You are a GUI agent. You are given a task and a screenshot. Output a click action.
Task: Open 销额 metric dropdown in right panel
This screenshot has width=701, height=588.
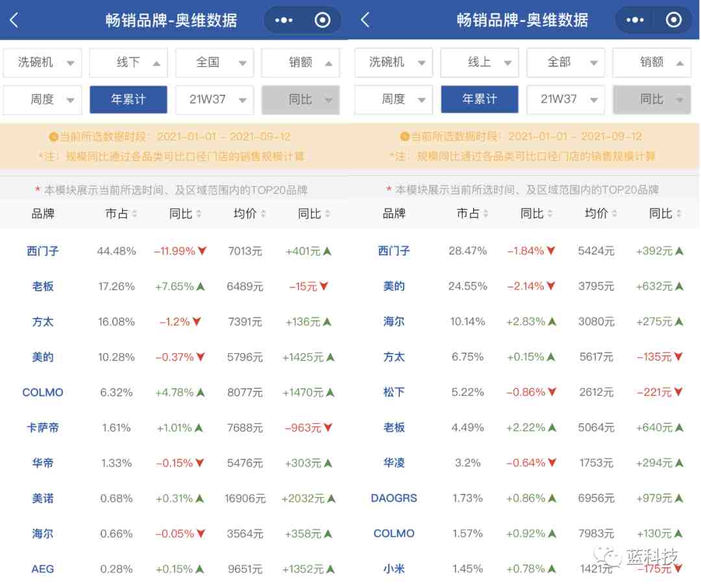(x=652, y=62)
